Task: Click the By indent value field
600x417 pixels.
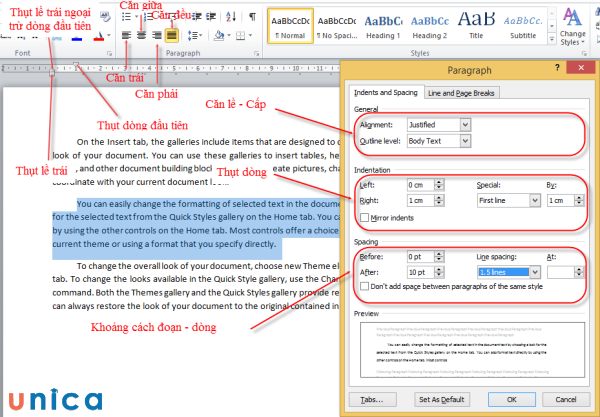Action: (560, 200)
